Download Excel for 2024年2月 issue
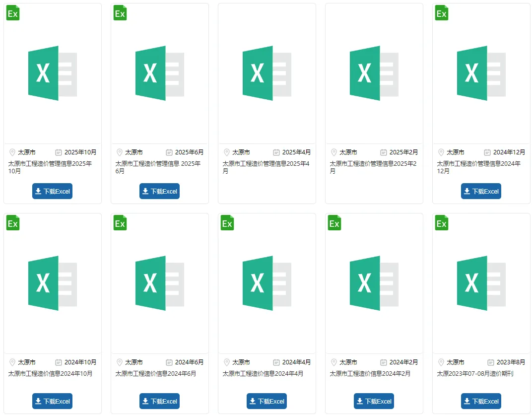The image size is (532, 415). (374, 401)
